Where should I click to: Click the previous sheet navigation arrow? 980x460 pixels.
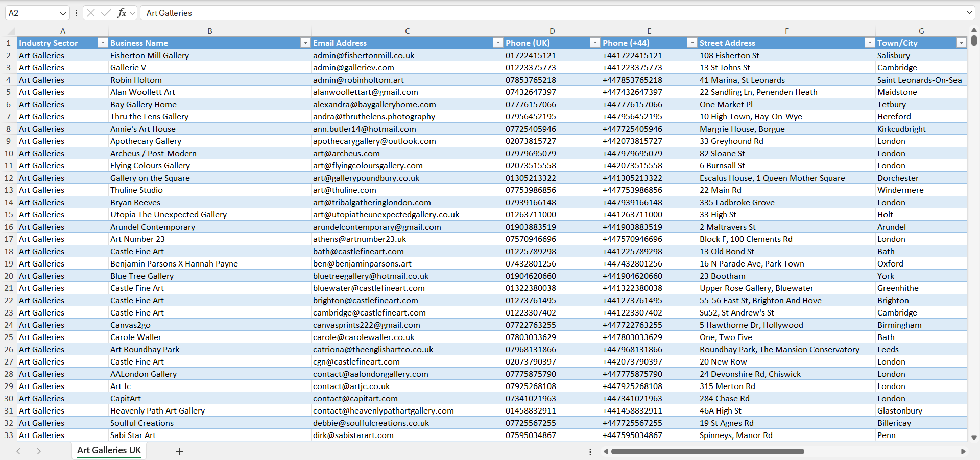[x=18, y=451]
